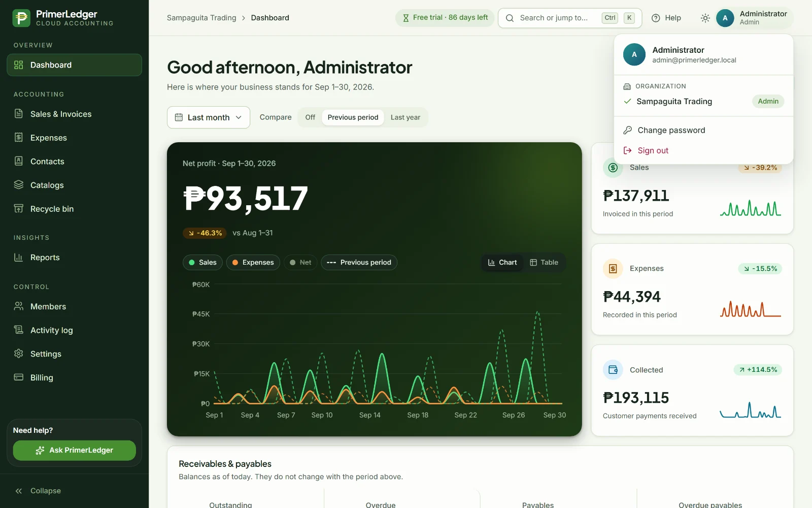The width and height of the screenshot is (812, 508).
Task: Click the Help question mark button
Action: click(x=666, y=18)
